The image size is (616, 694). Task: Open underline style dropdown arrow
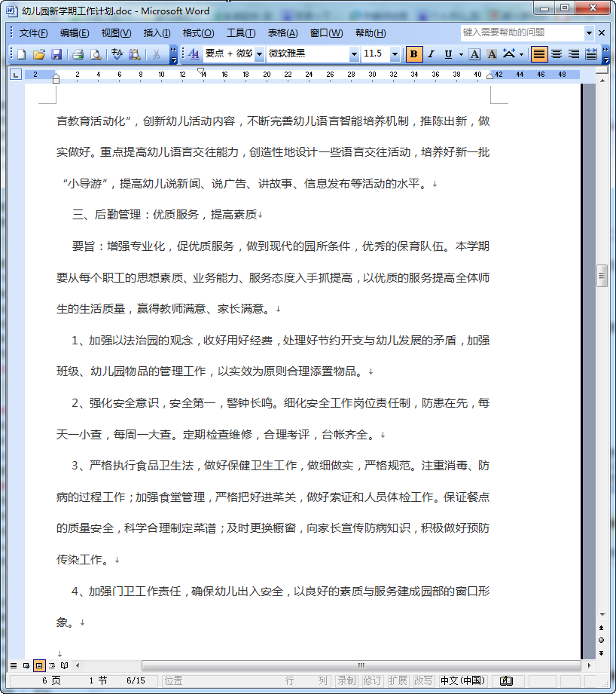pos(461,54)
